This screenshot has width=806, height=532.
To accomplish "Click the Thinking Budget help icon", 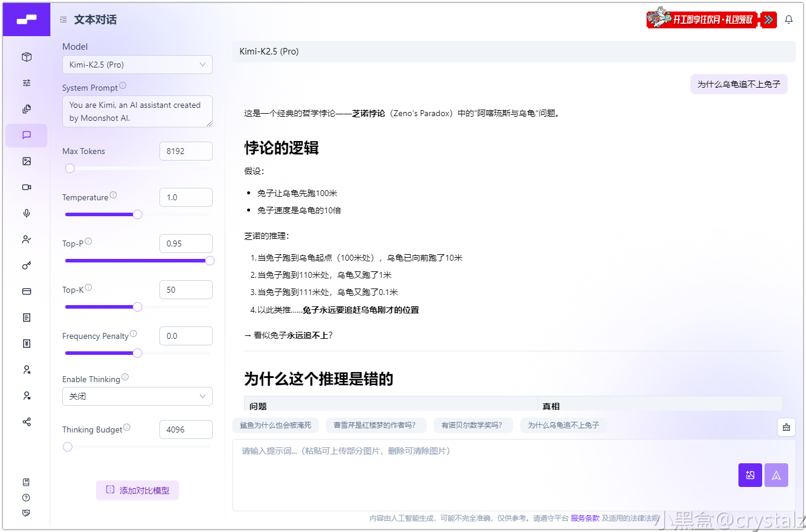I will (127, 427).
